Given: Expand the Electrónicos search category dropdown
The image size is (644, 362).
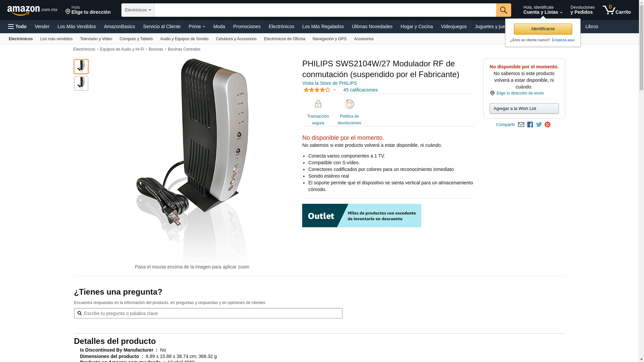Looking at the screenshot, I should click(138, 10).
